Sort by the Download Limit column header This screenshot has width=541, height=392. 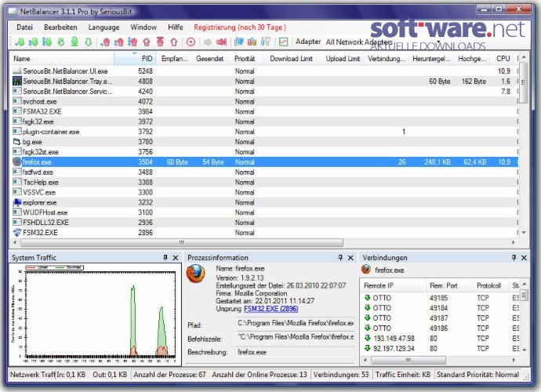[291, 59]
